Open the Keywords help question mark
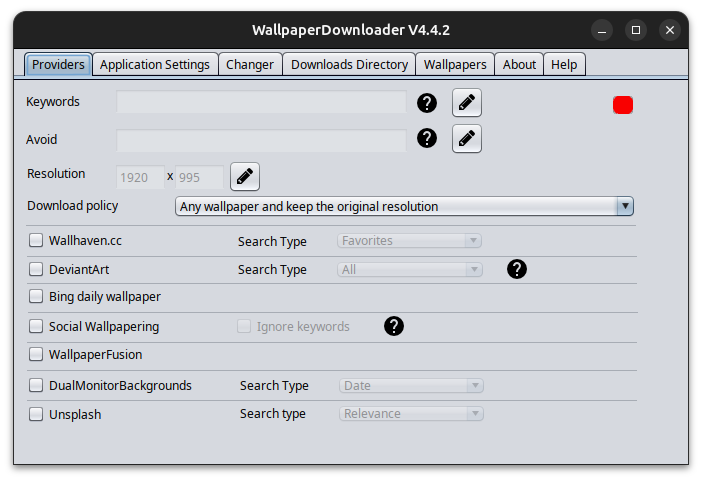The height and width of the screenshot is (481, 702). (427, 103)
